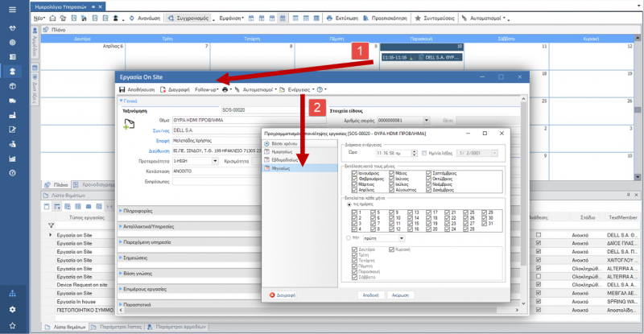Click the person icon in main toolbar
This screenshot has width=644, height=334.
116,18
